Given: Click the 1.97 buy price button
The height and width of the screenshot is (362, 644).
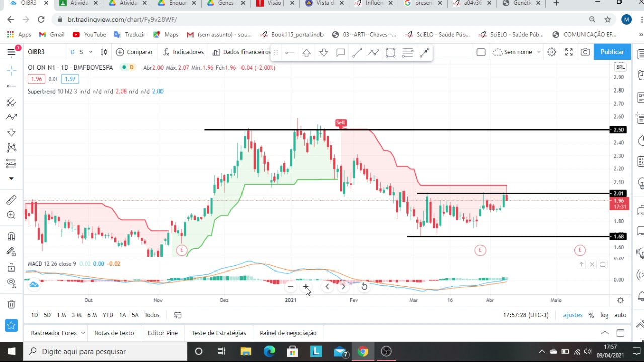Looking at the screenshot, I should [70, 79].
